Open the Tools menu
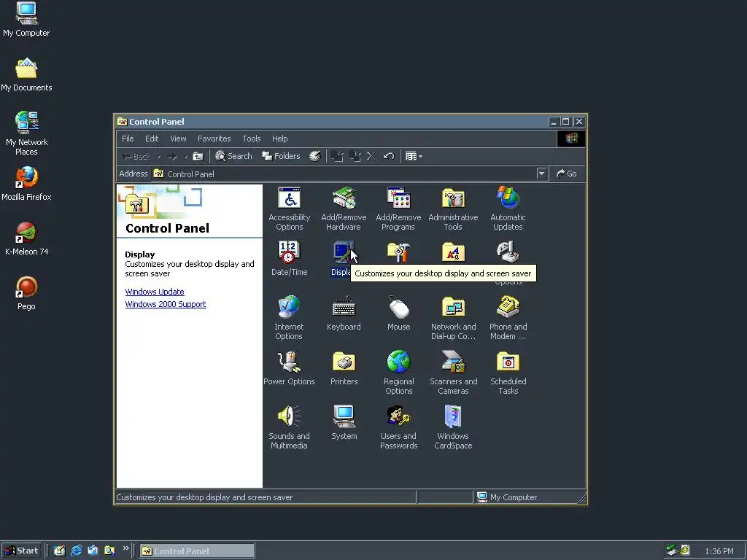 (x=252, y=139)
